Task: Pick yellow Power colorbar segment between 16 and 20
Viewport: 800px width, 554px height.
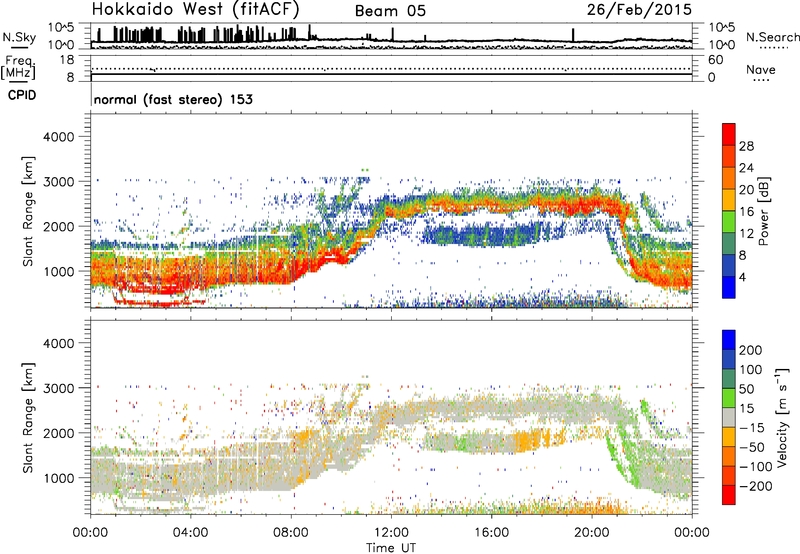Action: pos(729,200)
